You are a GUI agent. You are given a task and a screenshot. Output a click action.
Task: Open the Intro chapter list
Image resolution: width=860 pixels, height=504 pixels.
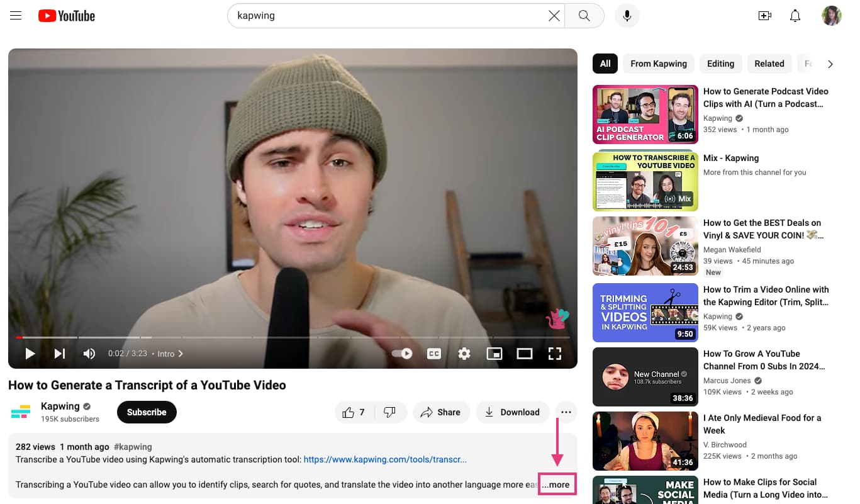tap(170, 354)
